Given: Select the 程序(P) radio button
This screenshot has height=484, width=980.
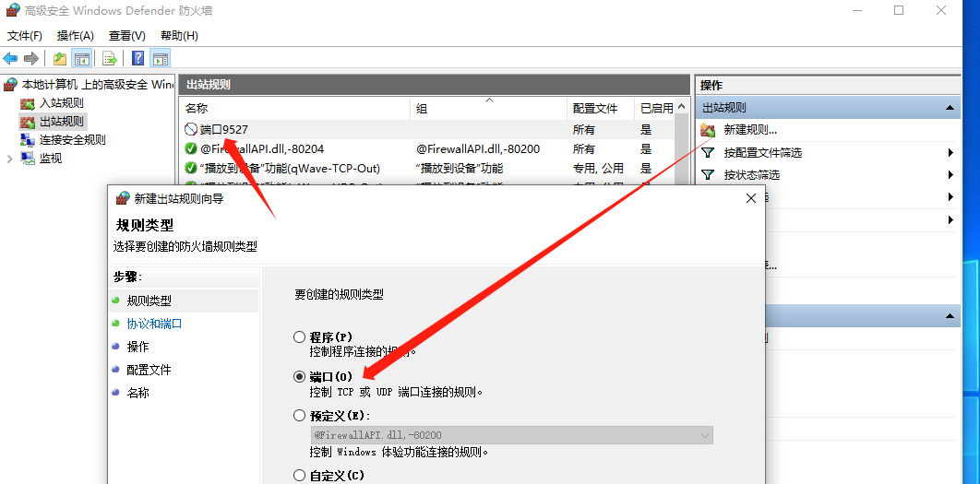Looking at the screenshot, I should (299, 337).
